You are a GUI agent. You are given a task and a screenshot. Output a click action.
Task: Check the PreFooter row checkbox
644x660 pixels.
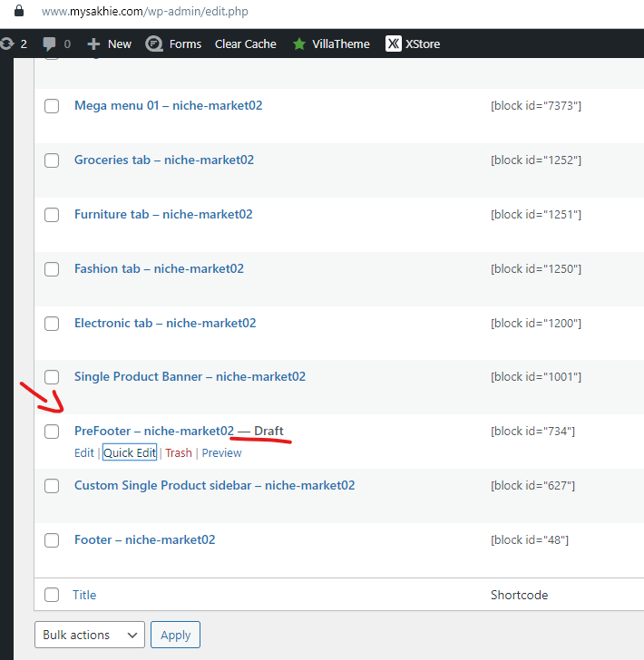point(52,432)
